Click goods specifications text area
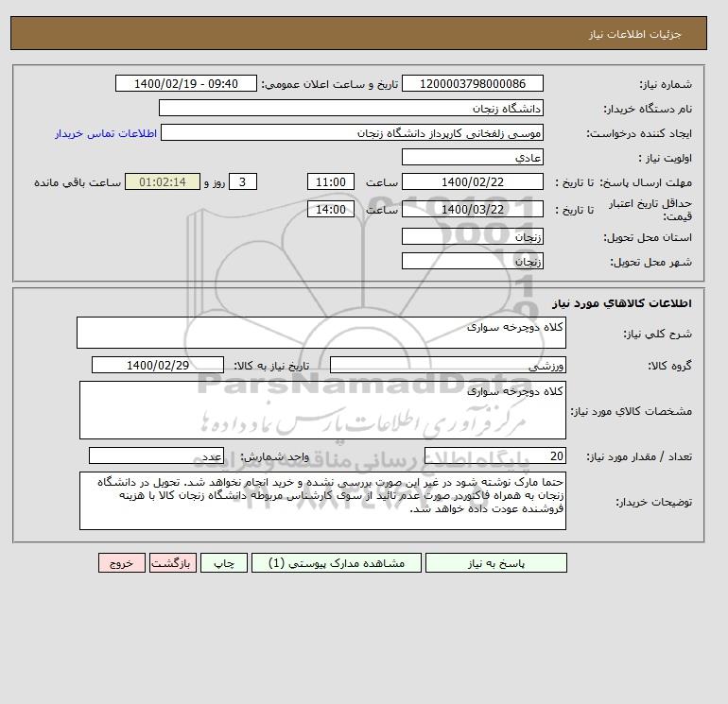 click(x=322, y=410)
